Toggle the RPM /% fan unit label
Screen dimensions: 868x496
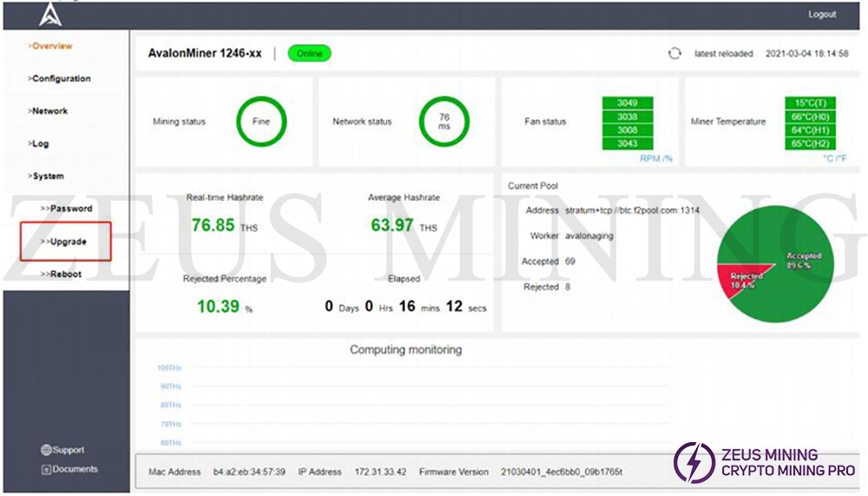(x=656, y=159)
